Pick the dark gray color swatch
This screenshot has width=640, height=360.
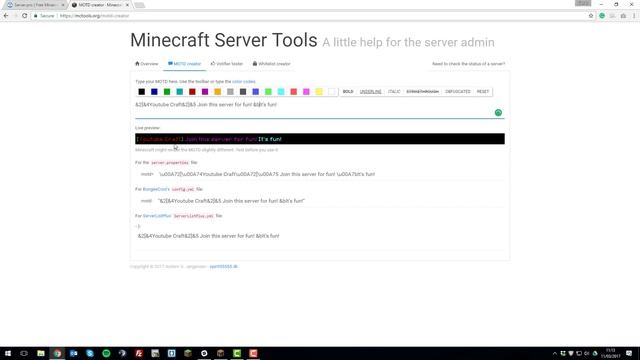coord(243,92)
